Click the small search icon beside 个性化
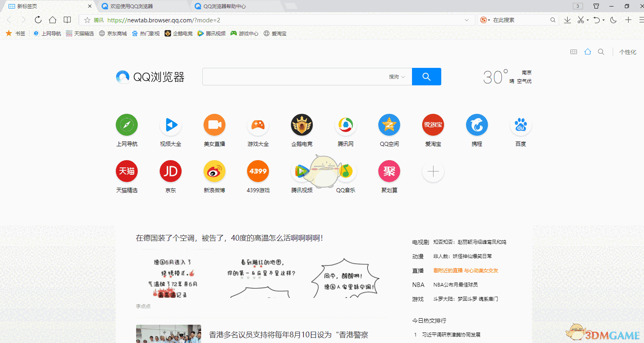 (x=601, y=52)
